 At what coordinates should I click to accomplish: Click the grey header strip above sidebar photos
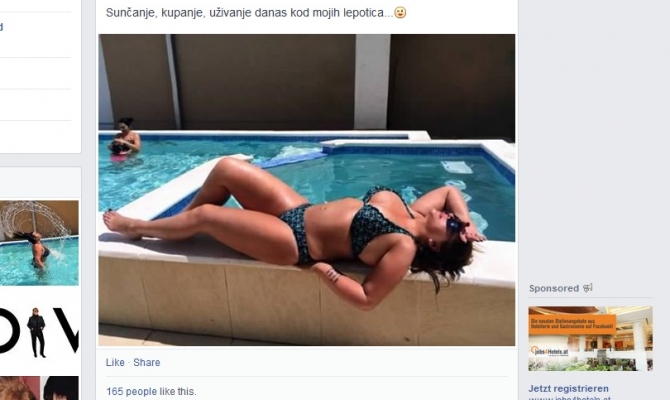pos(41,183)
